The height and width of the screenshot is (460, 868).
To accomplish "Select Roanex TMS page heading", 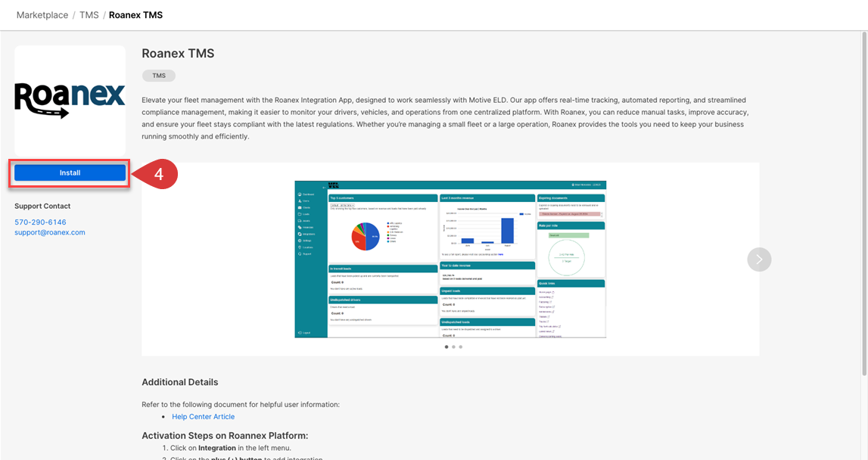I will point(178,54).
